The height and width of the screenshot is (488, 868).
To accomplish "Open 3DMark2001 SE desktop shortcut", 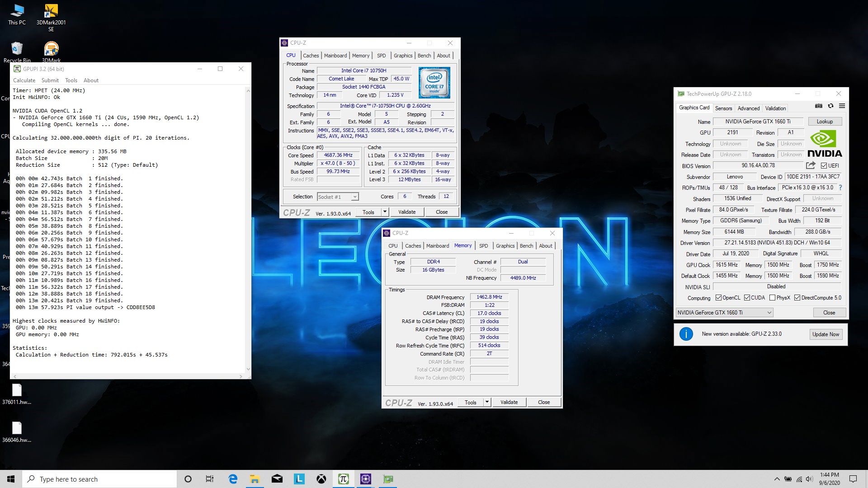I will pos(51,17).
